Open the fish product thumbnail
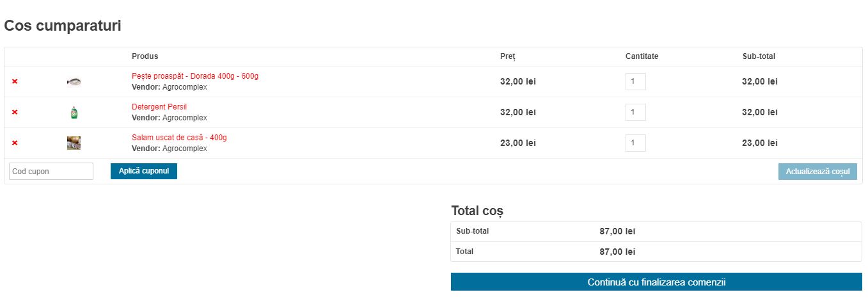The width and height of the screenshot is (868, 306). point(74,82)
